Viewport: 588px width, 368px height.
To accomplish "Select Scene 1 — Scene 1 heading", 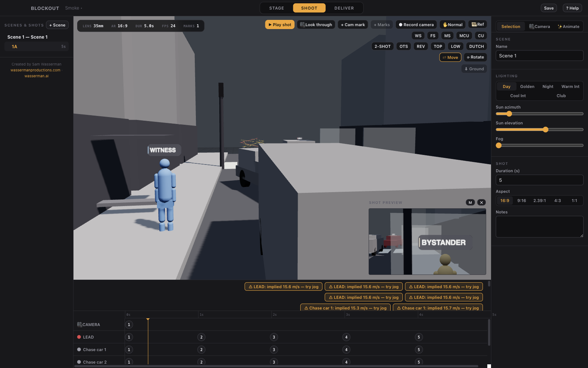I will 28,37.
